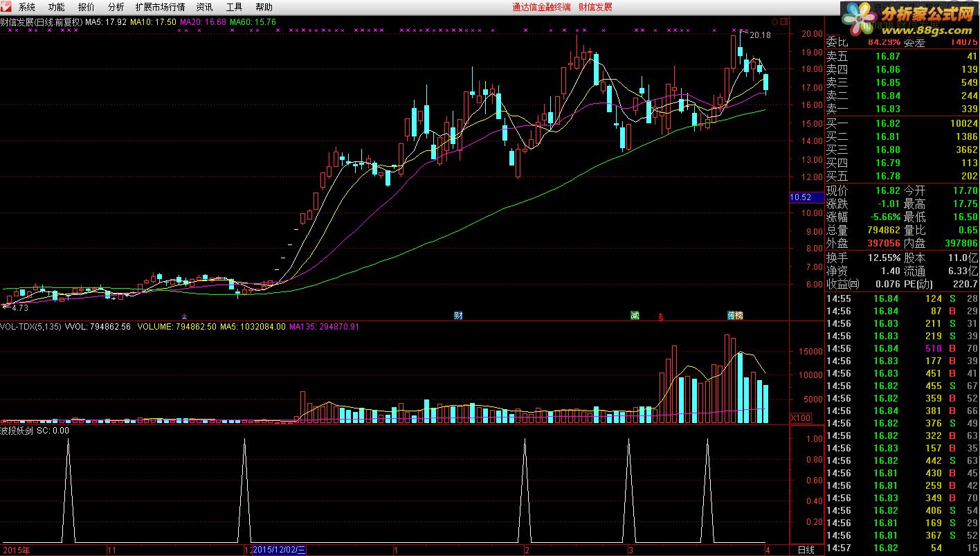The height and width of the screenshot is (556, 980).
Task: Click the 今开 value 17.70
Action: (x=964, y=190)
